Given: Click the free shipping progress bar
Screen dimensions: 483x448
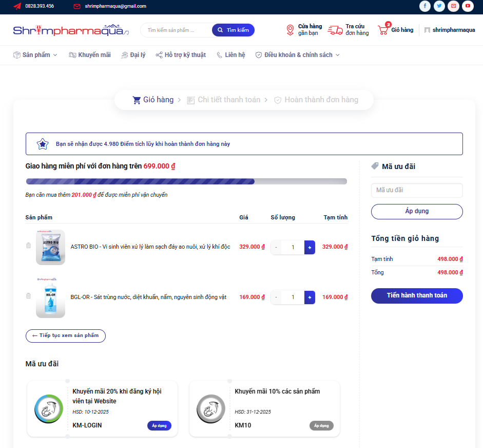Looking at the screenshot, I should (x=186, y=181).
